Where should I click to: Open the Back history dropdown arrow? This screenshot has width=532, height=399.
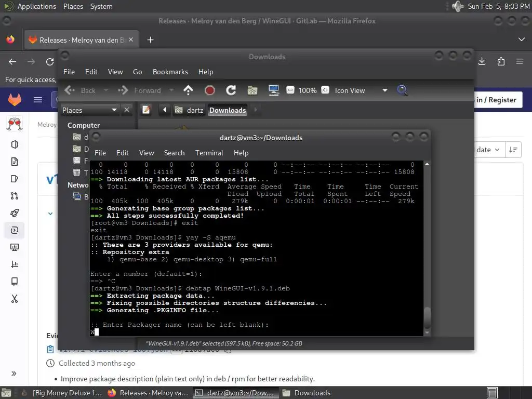[106, 90]
